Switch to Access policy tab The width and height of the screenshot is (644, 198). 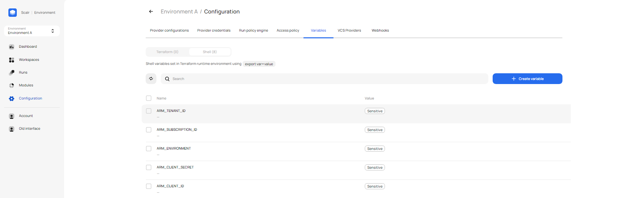click(x=288, y=31)
